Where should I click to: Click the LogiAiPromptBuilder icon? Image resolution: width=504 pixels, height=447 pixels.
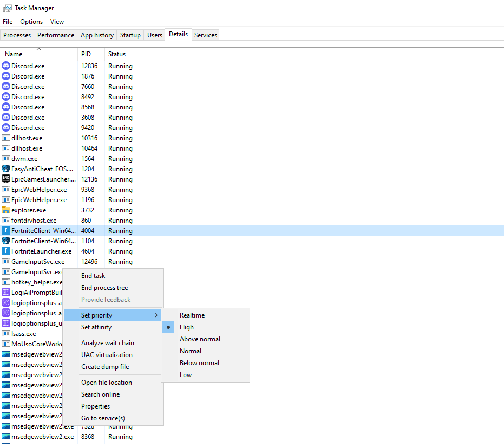pos(6,293)
